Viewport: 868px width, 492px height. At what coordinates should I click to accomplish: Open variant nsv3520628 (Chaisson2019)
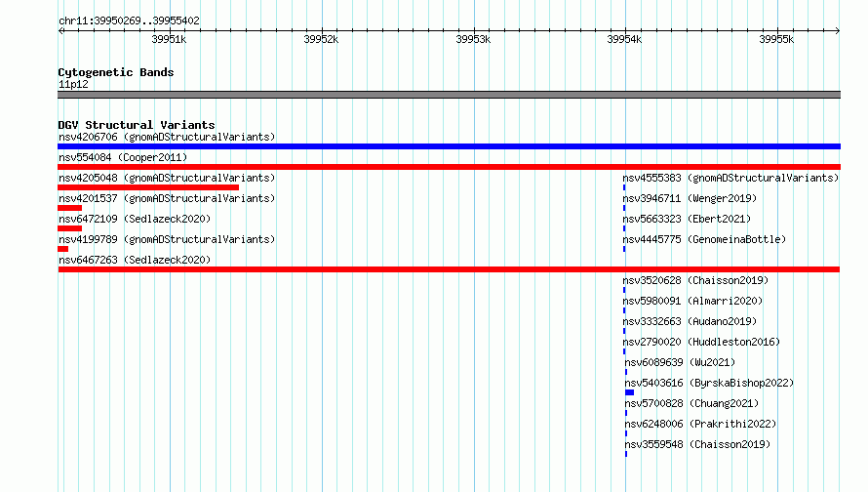pyautogui.click(x=695, y=280)
